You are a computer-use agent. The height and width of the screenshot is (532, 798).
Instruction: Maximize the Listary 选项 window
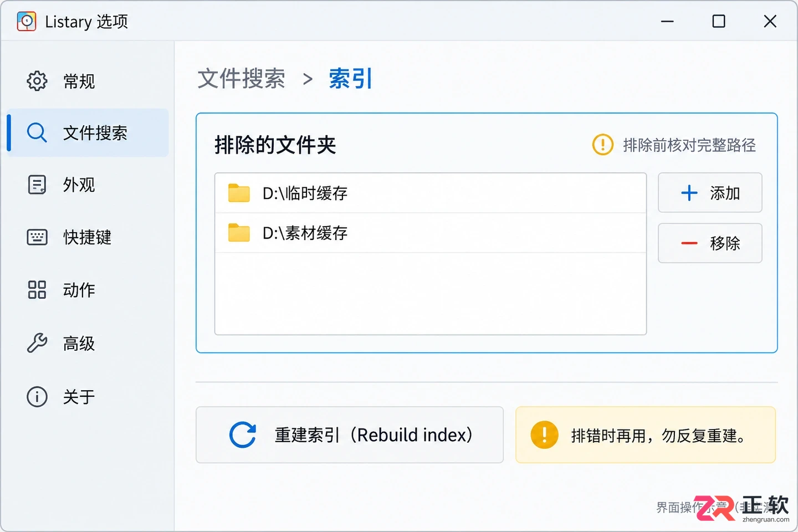click(719, 22)
